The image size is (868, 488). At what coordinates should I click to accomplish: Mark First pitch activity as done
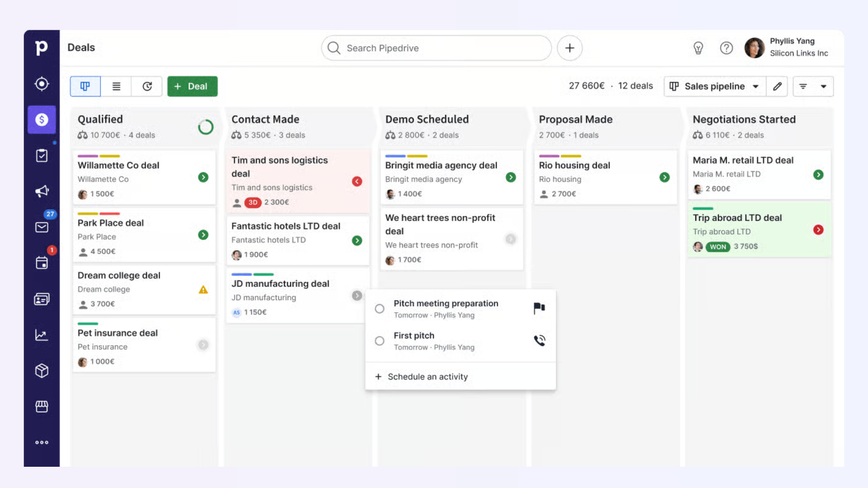pos(379,341)
